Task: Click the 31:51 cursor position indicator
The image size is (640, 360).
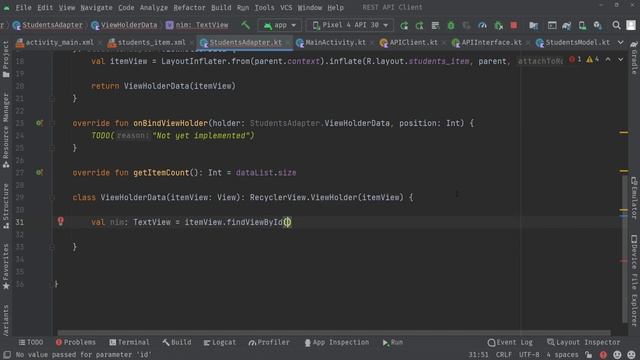Action: tap(478, 355)
